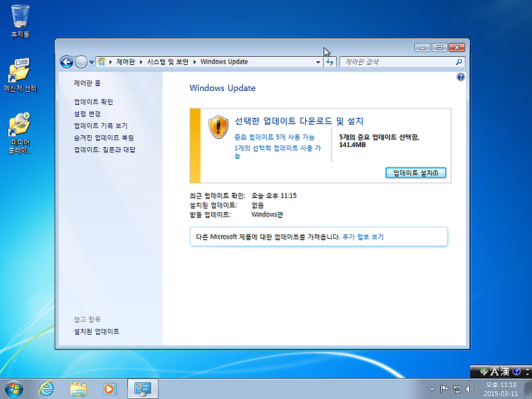Launch Windows Media Player from taskbar
Viewport: 532px width, 399px height.
click(109, 389)
